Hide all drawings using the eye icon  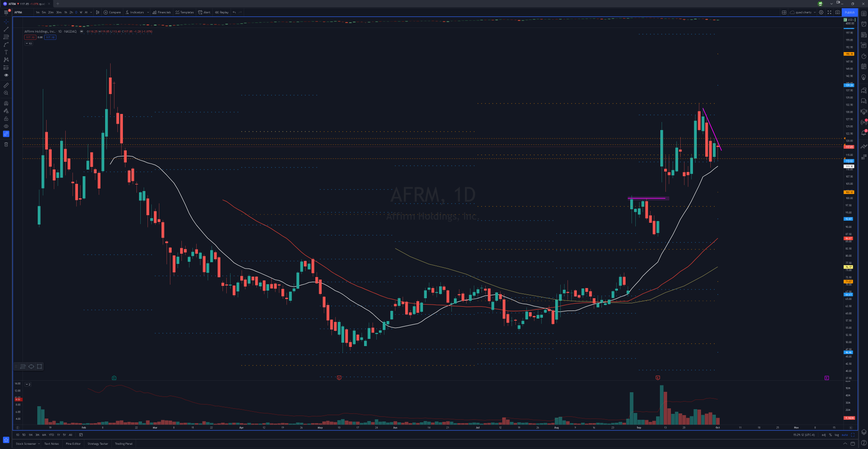6,126
